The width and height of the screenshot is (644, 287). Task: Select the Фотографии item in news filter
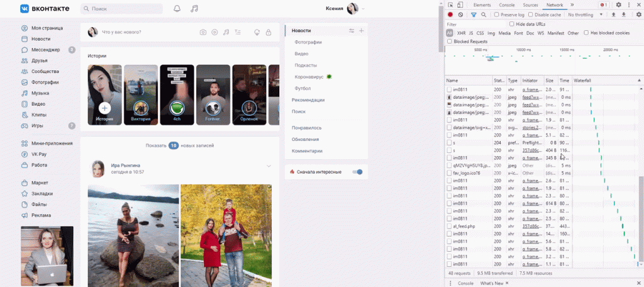coord(308,42)
